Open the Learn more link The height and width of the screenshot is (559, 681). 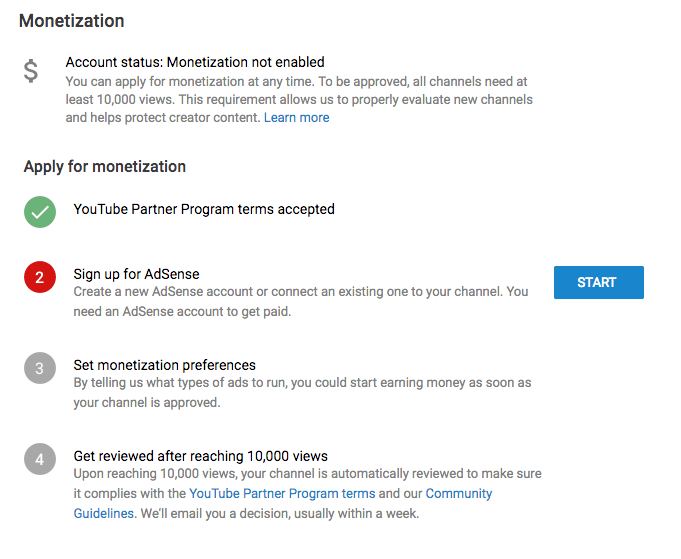click(297, 118)
